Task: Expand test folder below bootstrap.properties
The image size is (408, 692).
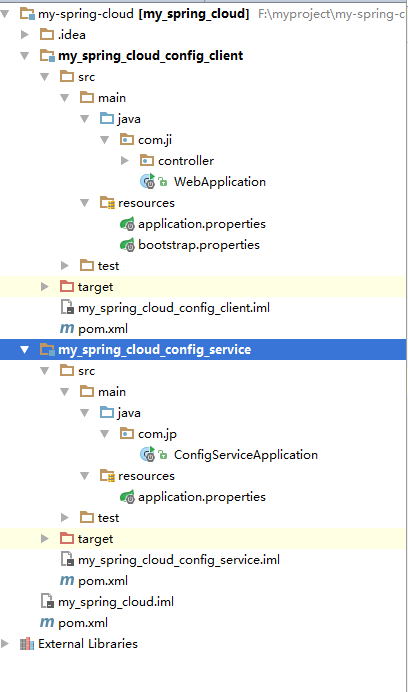Action: (65, 266)
